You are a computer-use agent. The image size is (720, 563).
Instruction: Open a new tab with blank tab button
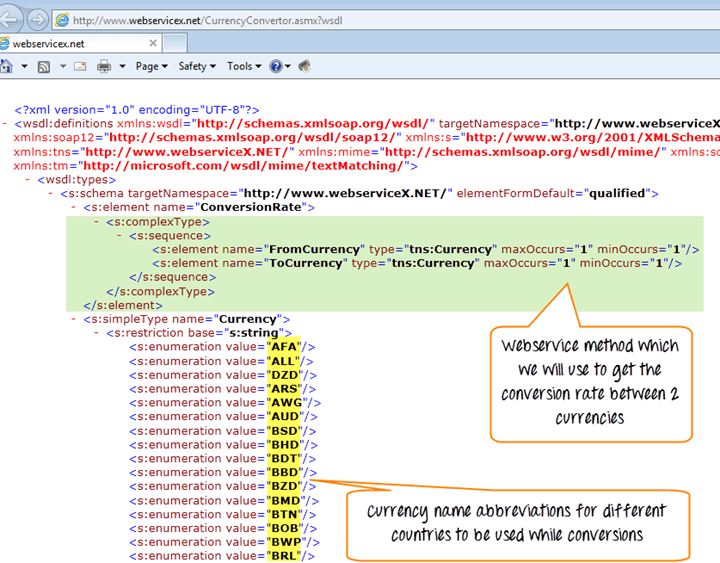tap(175, 44)
